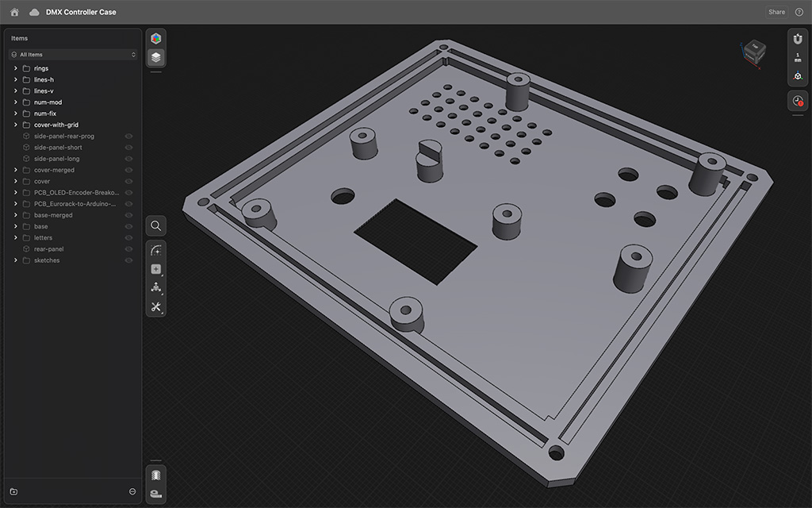Image resolution: width=812 pixels, height=508 pixels.
Task: Click the cloud sync icon
Action: [34, 12]
